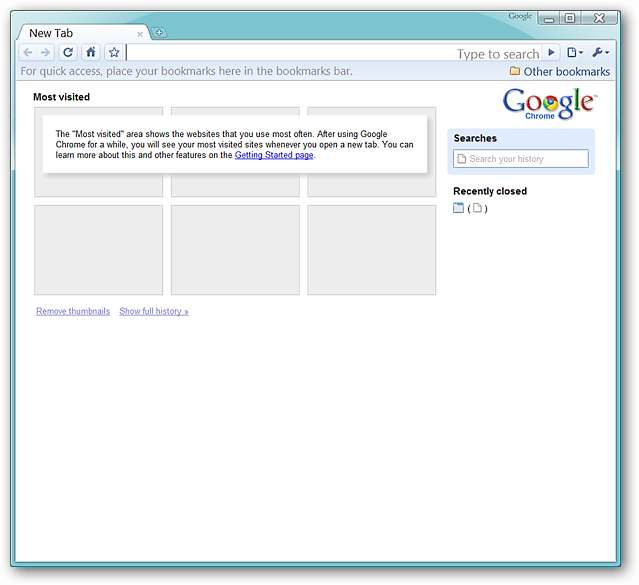Go back using the back arrow
This screenshot has width=639, height=585.
click(x=28, y=52)
